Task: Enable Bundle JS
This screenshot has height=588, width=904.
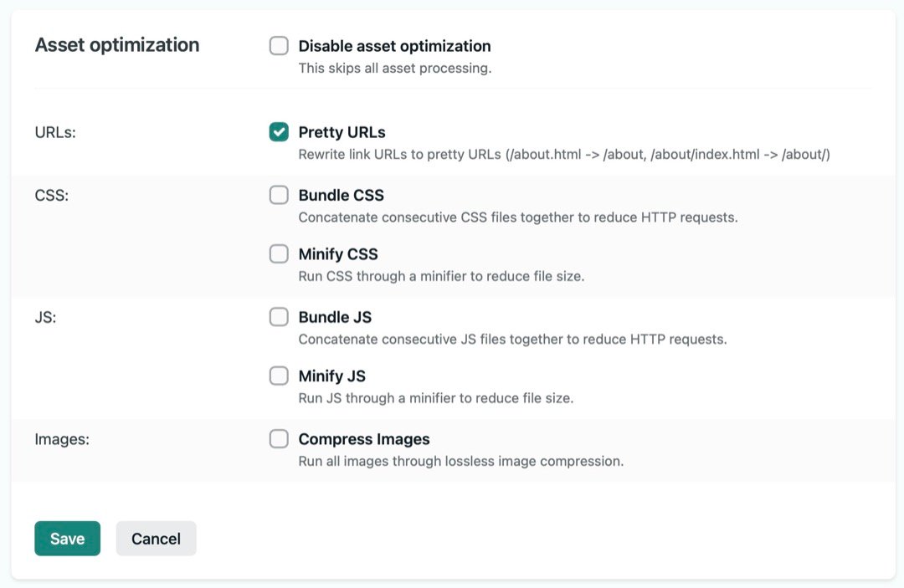Action: tap(278, 317)
